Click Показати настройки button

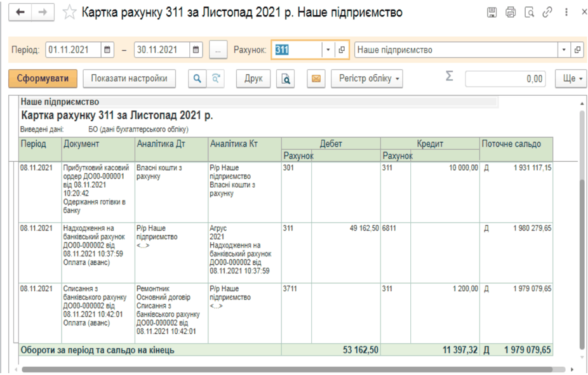(129, 78)
